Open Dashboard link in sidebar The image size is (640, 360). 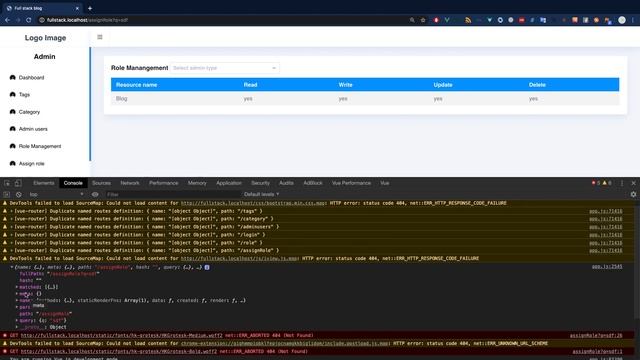tap(31, 78)
